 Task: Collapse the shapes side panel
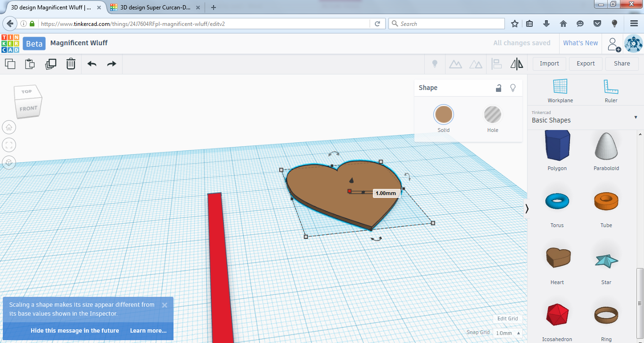(x=527, y=208)
